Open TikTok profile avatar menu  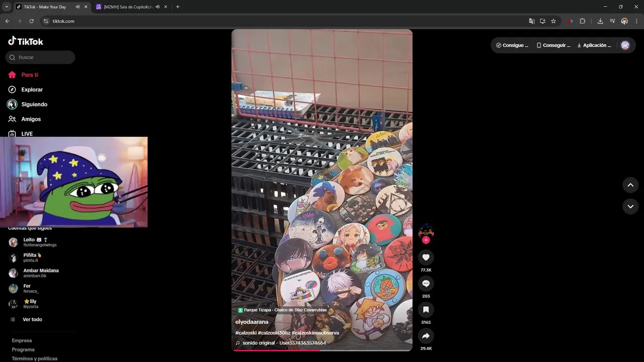pyautogui.click(x=625, y=45)
